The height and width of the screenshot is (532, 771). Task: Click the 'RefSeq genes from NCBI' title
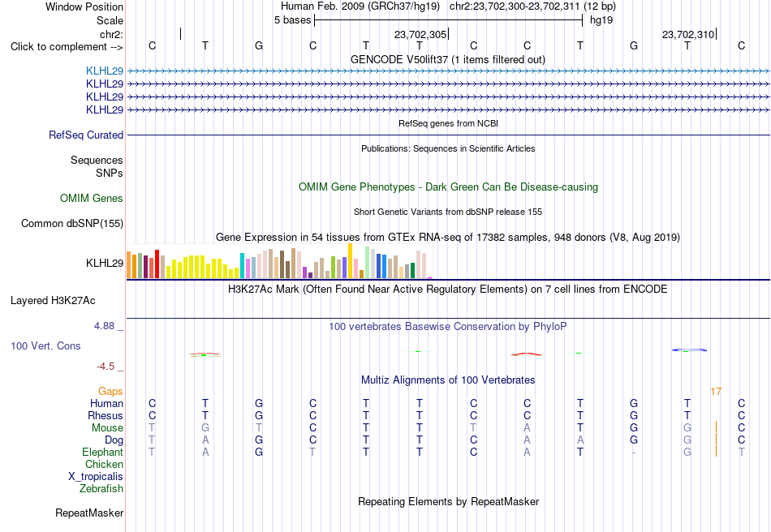(448, 123)
